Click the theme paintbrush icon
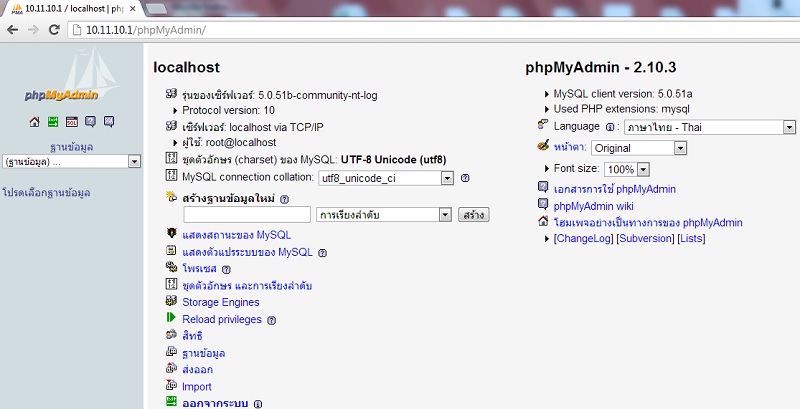Image resolution: width=800 pixels, height=409 pixels. (x=543, y=146)
